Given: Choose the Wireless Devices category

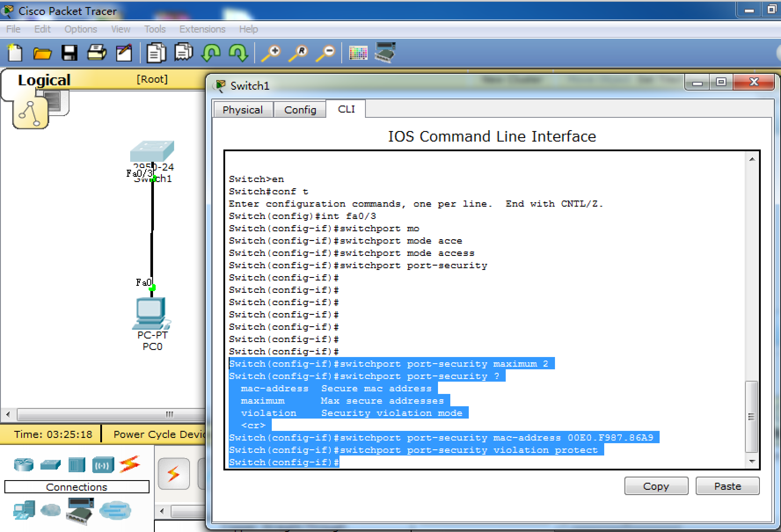Looking at the screenshot, I should (103, 465).
